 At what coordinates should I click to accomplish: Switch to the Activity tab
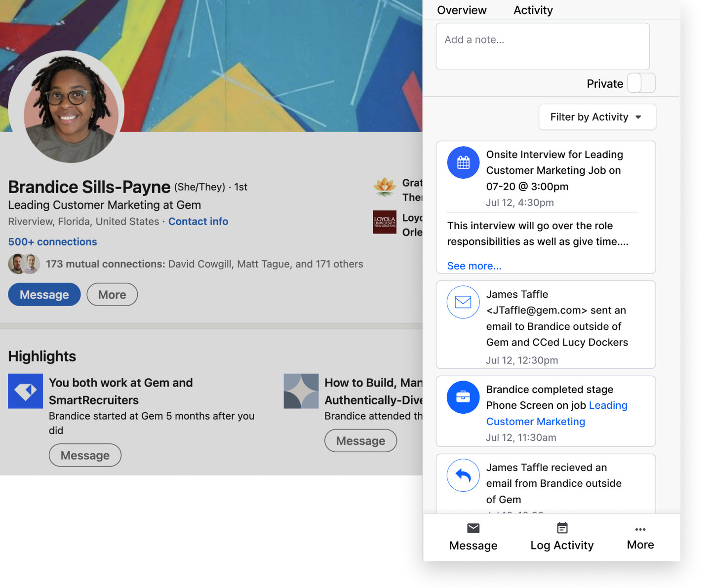click(533, 10)
